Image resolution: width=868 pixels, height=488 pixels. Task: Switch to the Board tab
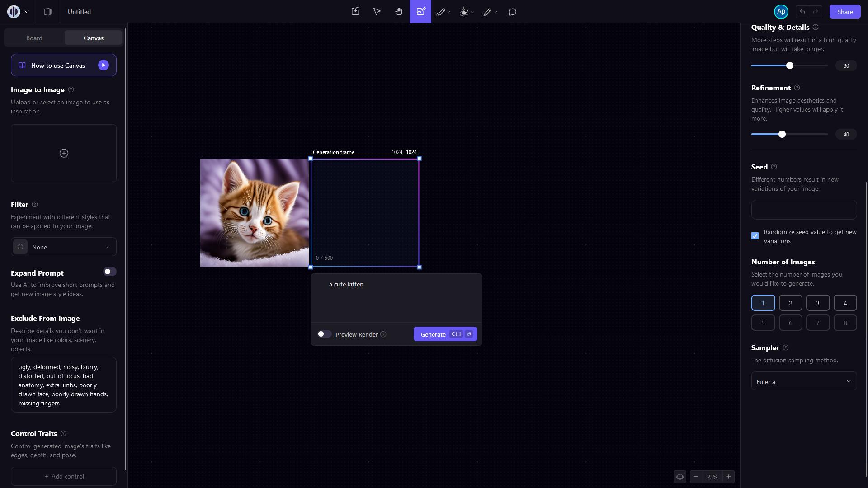(34, 38)
